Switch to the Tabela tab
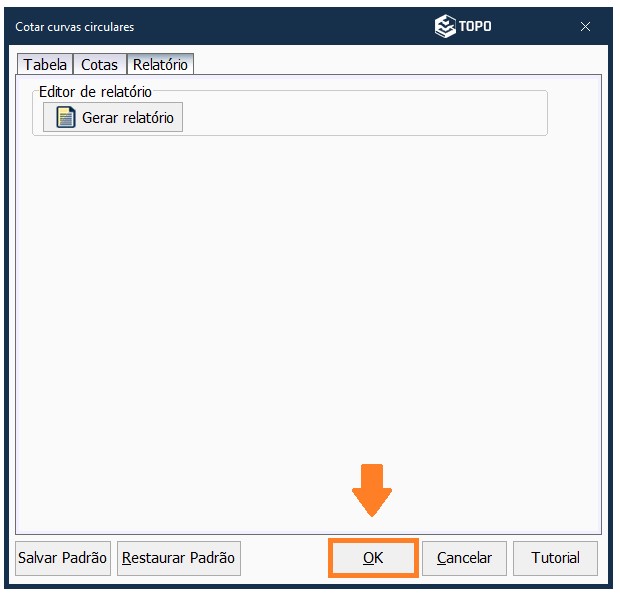The image size is (620, 596). click(x=45, y=65)
